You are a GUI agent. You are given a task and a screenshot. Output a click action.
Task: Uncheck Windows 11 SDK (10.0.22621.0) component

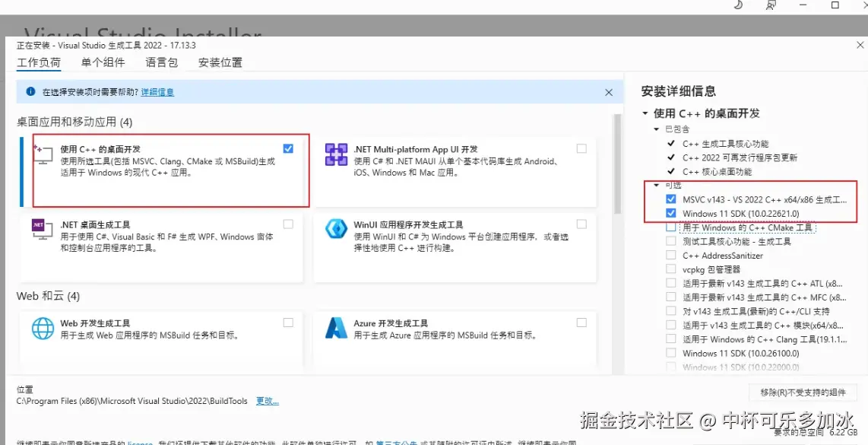click(x=671, y=213)
